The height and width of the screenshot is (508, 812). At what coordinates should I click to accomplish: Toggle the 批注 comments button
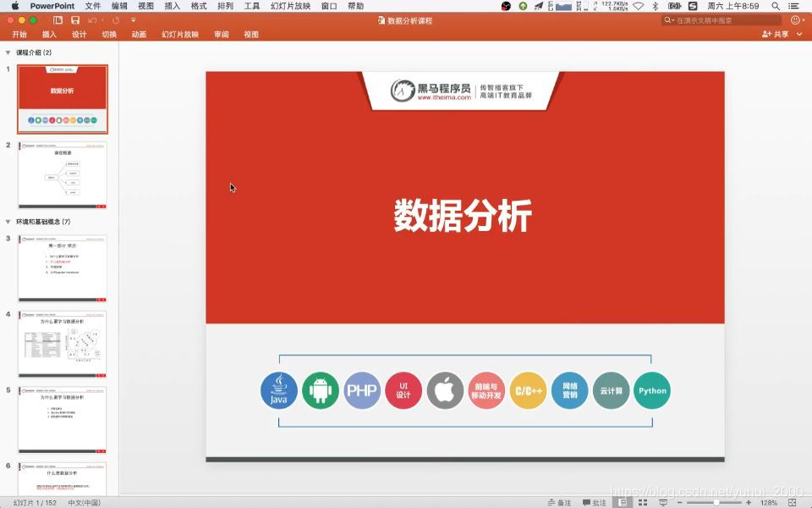[x=595, y=502]
